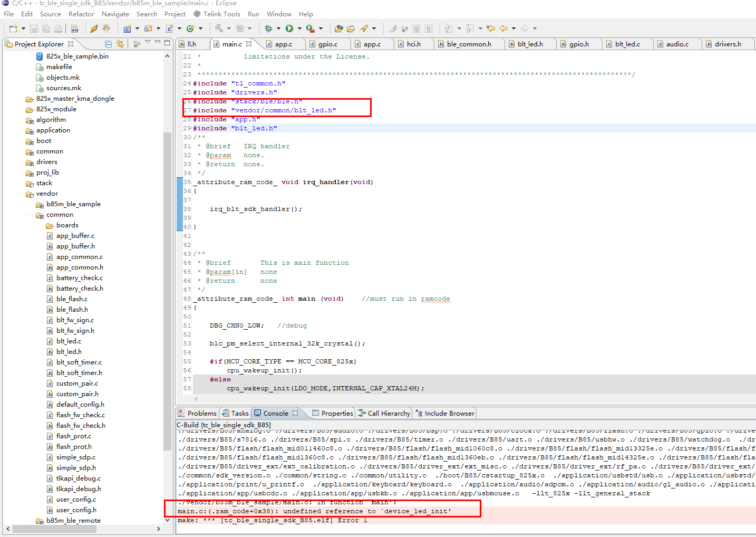Open the Include Browser view tab
The width and height of the screenshot is (756, 537).
point(445,414)
